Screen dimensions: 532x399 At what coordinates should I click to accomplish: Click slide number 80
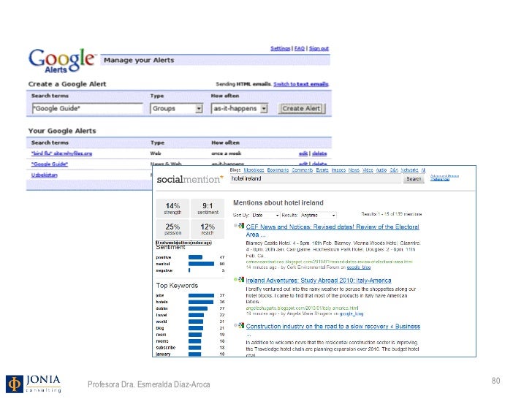point(496,381)
